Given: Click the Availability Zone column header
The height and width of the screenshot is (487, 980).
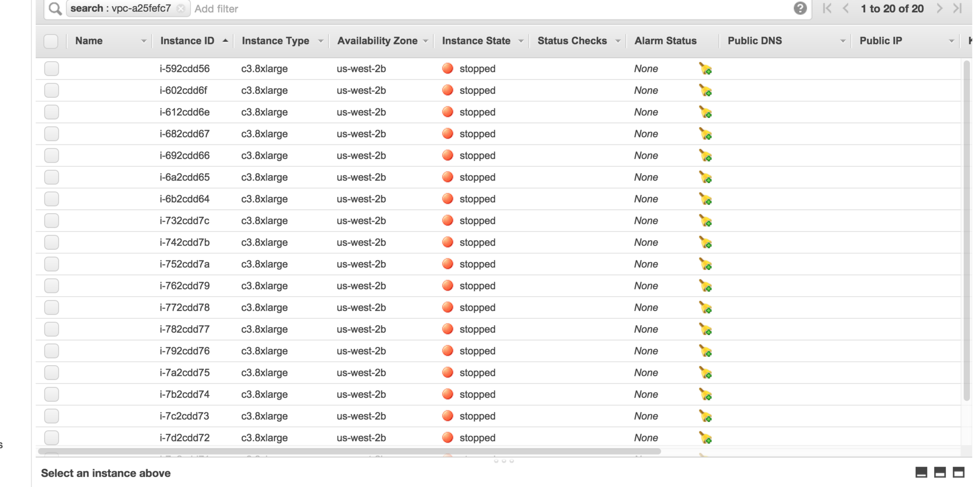Looking at the screenshot, I should tap(377, 41).
